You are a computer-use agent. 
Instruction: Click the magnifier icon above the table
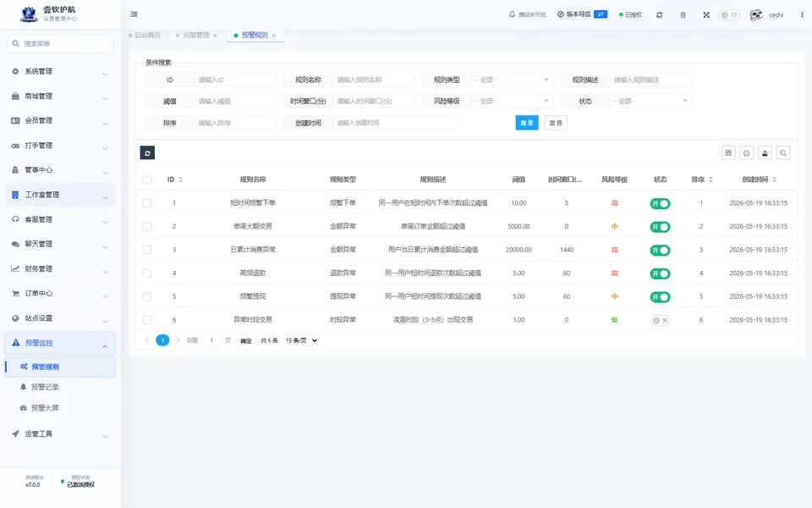point(783,153)
